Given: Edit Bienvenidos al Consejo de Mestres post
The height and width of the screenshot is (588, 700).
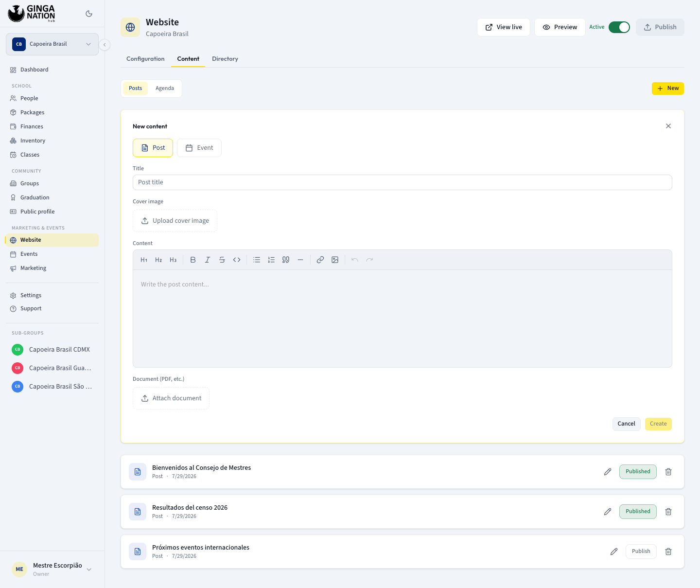Looking at the screenshot, I should click(608, 472).
